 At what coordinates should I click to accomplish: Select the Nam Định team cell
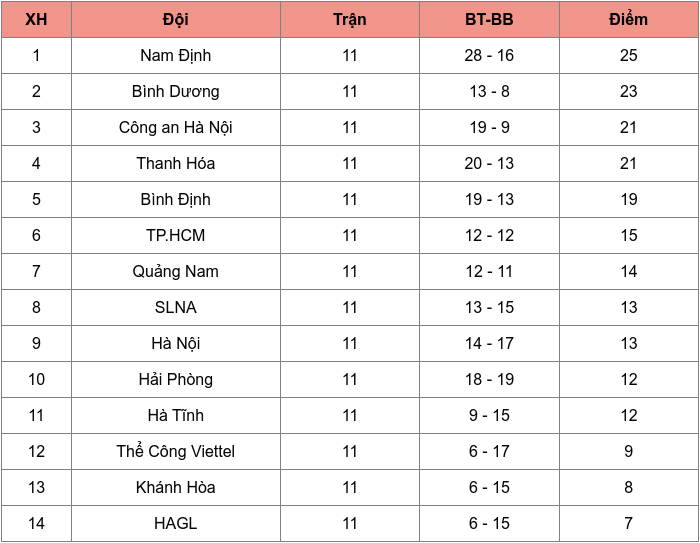[x=176, y=55]
